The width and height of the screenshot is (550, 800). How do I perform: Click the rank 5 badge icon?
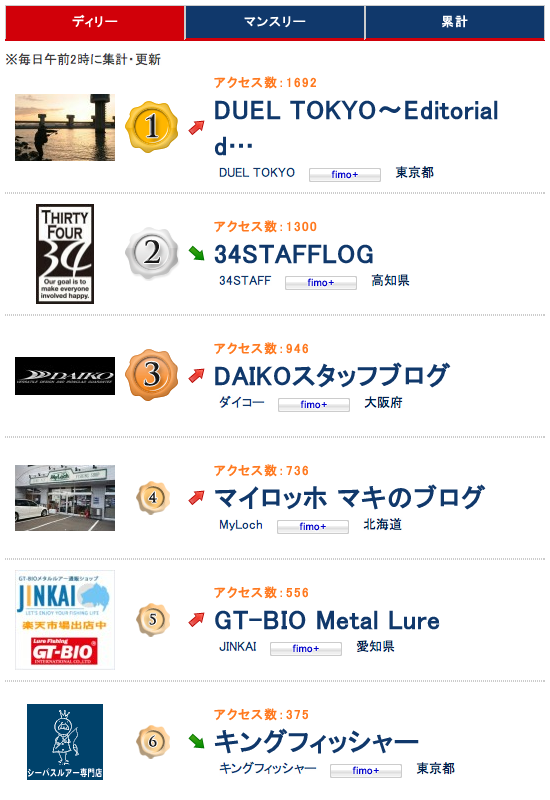[153, 619]
